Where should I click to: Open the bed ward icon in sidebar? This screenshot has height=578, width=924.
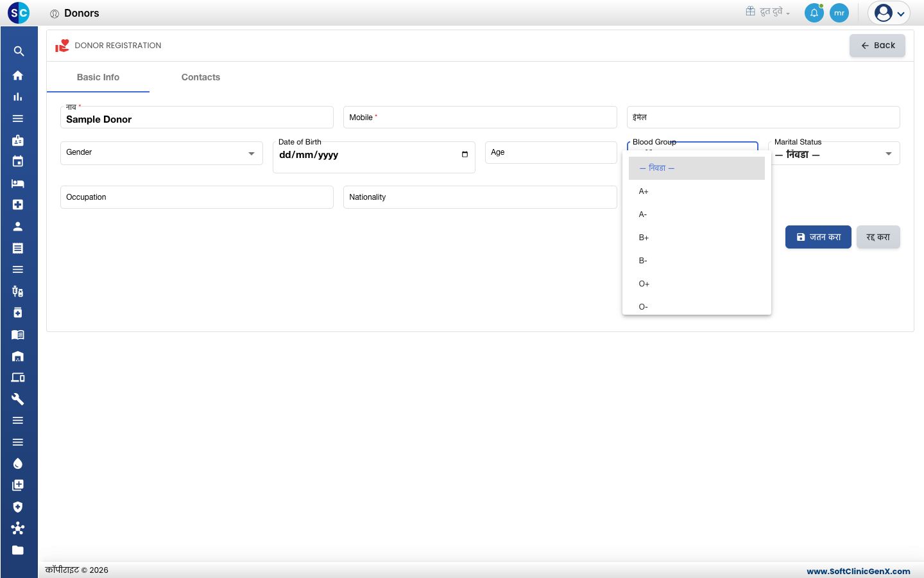[18, 183]
